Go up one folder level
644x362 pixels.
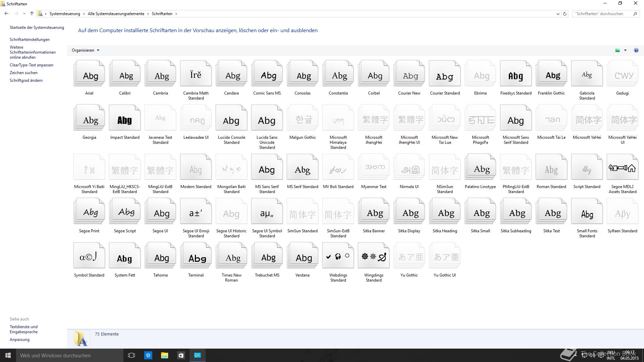pos(32,14)
